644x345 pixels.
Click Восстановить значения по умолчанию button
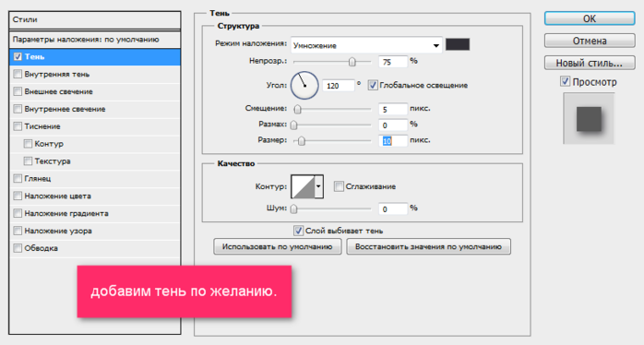click(x=428, y=246)
